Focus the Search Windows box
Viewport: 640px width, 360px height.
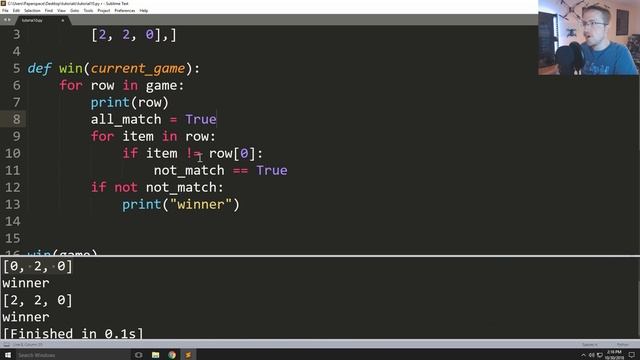[73, 355]
